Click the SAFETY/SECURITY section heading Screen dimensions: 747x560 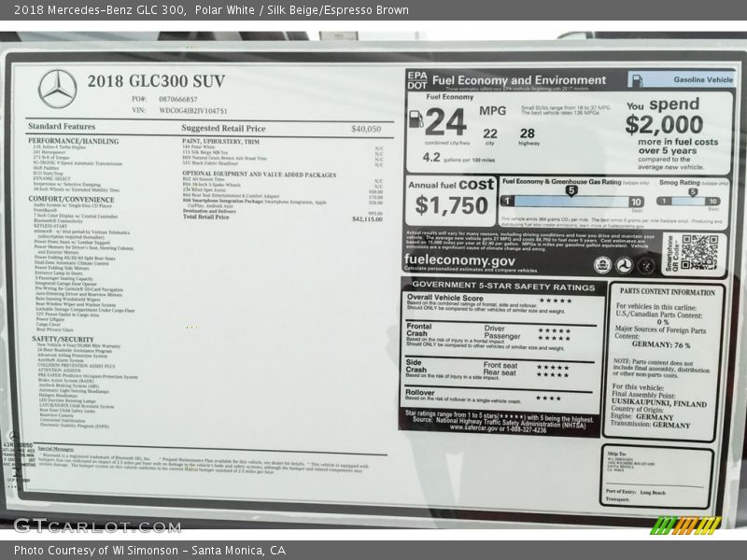[x=63, y=339]
